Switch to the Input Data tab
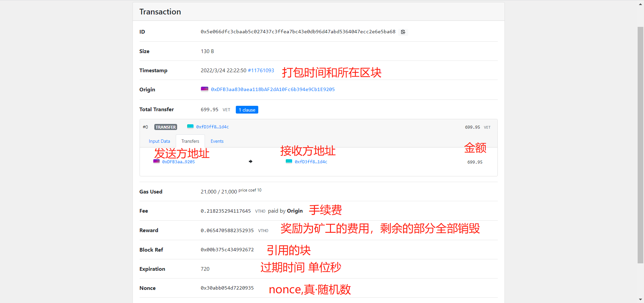644x303 pixels. click(159, 141)
